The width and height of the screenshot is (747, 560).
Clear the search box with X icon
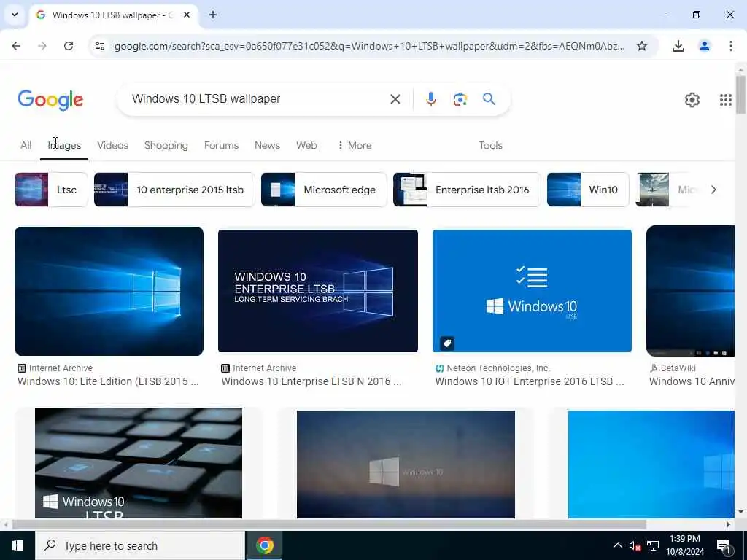[395, 99]
